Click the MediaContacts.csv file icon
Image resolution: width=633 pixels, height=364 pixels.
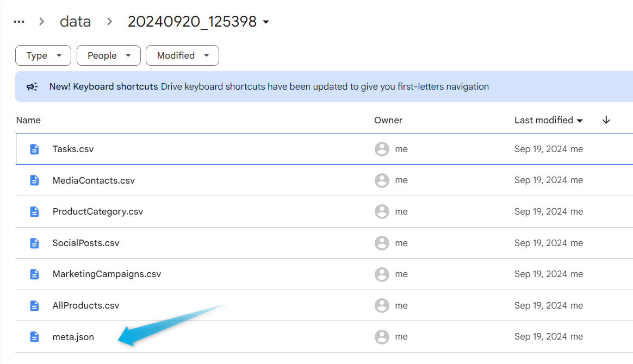click(x=34, y=180)
